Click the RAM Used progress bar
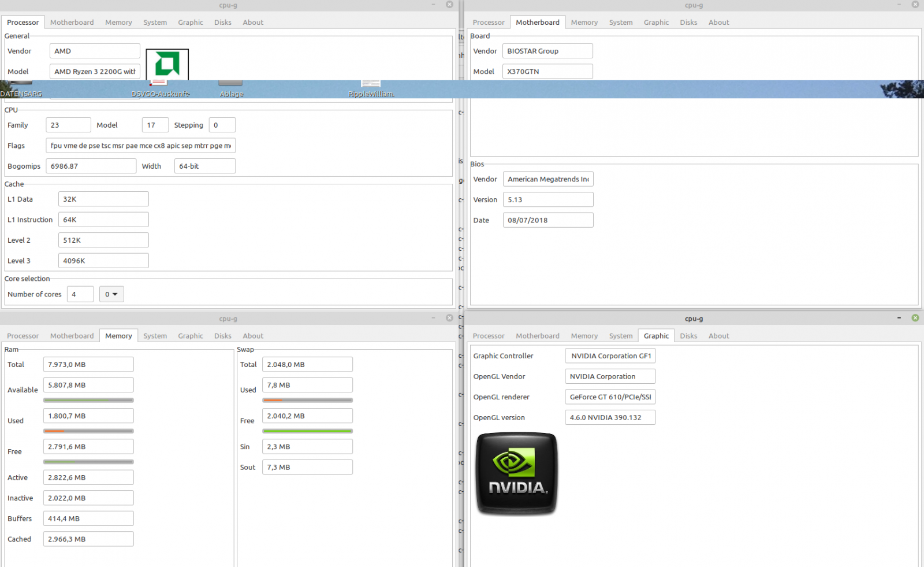The height and width of the screenshot is (567, 924). click(x=88, y=431)
